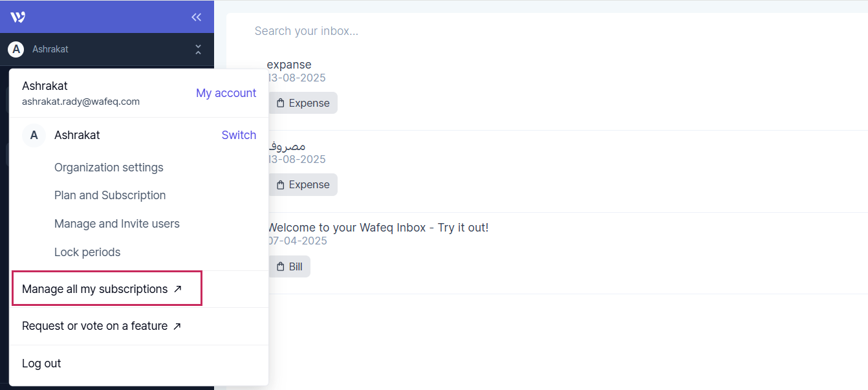
Task: Open Plan and Subscription
Action: click(110, 195)
